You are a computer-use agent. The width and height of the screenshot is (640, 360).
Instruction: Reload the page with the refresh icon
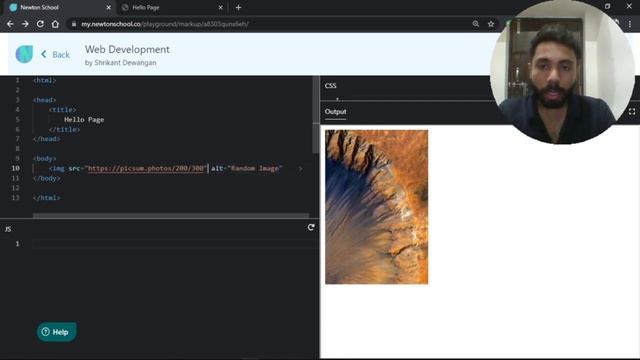[x=40, y=24]
